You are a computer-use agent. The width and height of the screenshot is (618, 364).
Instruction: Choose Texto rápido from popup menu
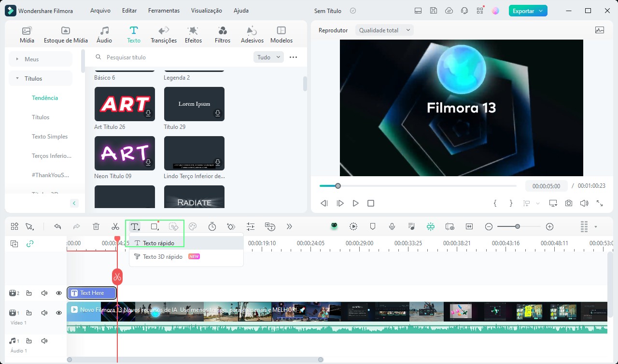pyautogui.click(x=186, y=243)
